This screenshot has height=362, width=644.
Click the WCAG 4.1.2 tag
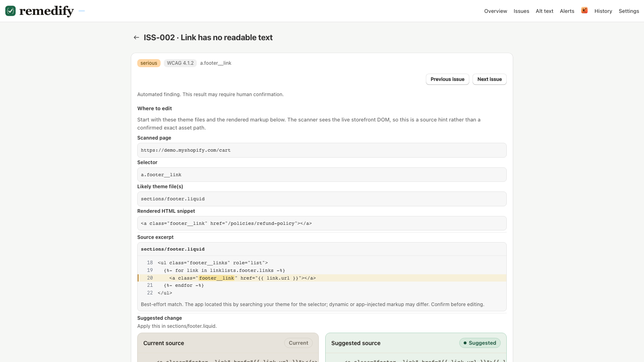point(180,63)
